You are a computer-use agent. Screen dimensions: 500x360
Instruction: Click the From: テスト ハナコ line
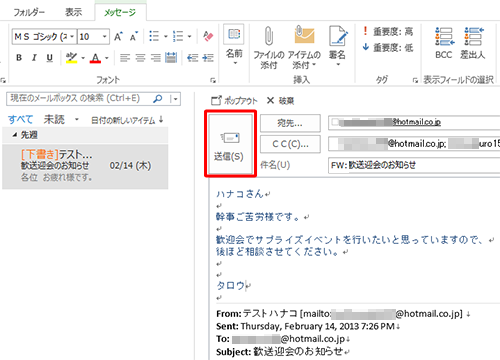pos(339,314)
